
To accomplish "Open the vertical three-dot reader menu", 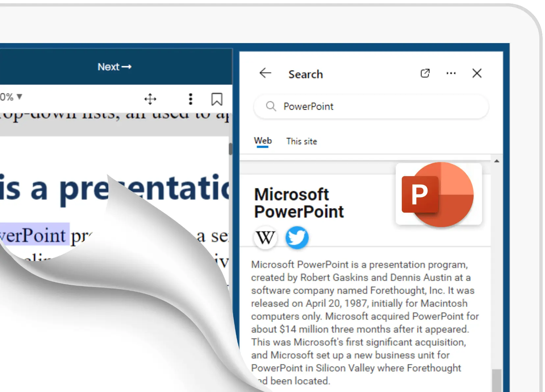I will pyautogui.click(x=190, y=99).
